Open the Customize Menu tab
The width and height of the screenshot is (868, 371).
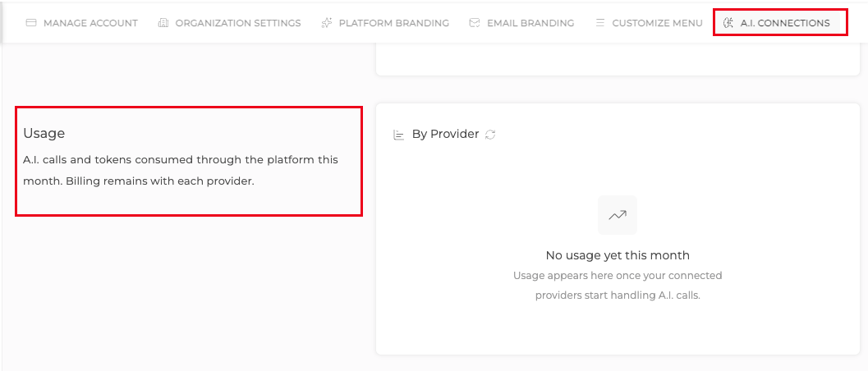(x=649, y=23)
